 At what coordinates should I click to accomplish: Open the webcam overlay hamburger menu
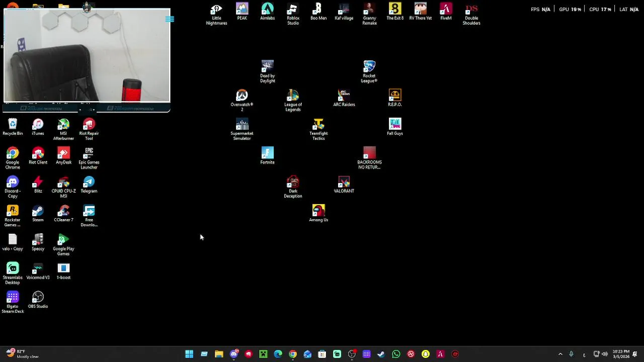point(170,19)
